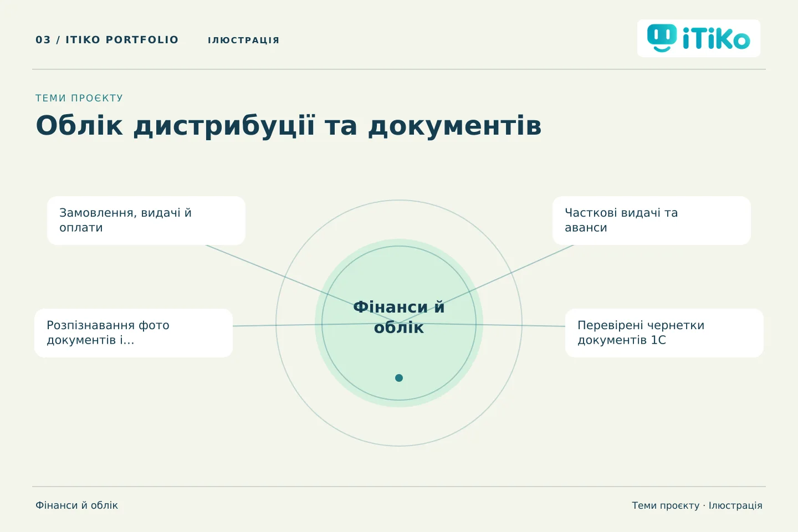Click the "ТЕМИ ПРОЄКТУ" subtitle
This screenshot has width=798, height=532.
pos(79,98)
